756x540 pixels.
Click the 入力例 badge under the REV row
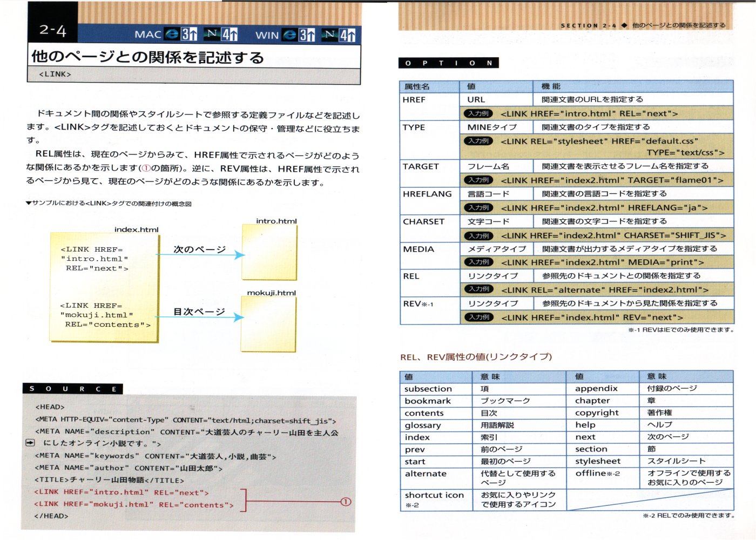click(x=478, y=317)
